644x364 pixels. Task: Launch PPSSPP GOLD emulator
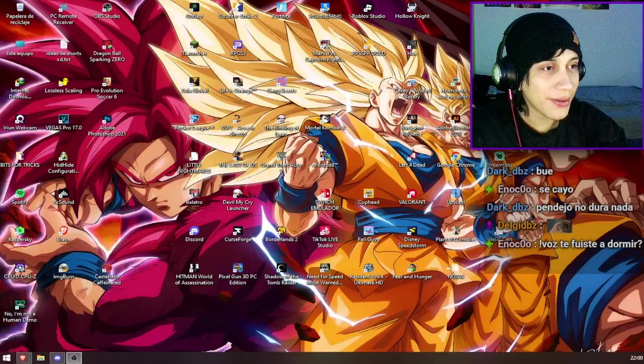(368, 48)
